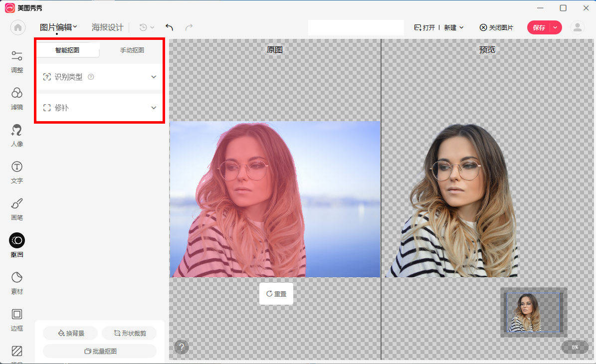The width and height of the screenshot is (596, 364).
Task: Expand the 修补 section
Action: pos(100,108)
